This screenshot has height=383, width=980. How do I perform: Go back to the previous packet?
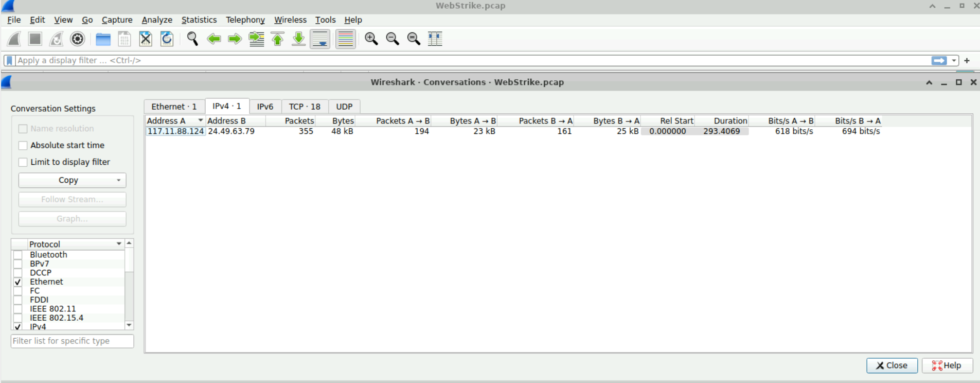[x=213, y=39]
